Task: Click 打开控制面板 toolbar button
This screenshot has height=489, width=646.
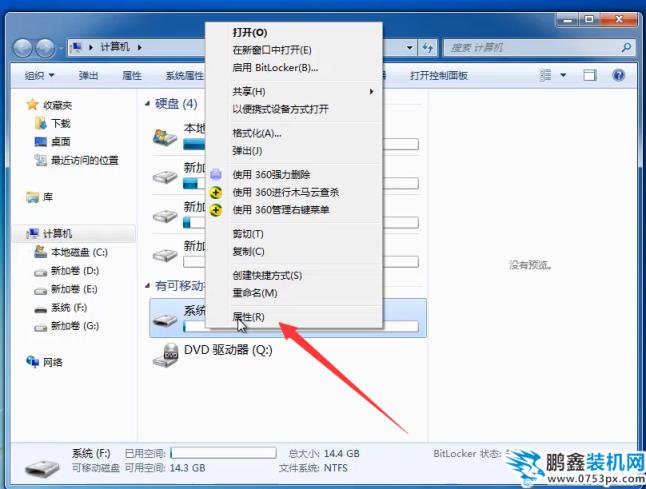Action: [439, 75]
